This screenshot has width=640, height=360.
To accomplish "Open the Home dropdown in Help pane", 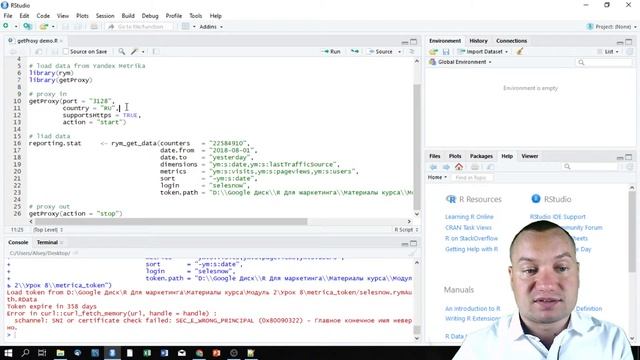I will pos(437,177).
